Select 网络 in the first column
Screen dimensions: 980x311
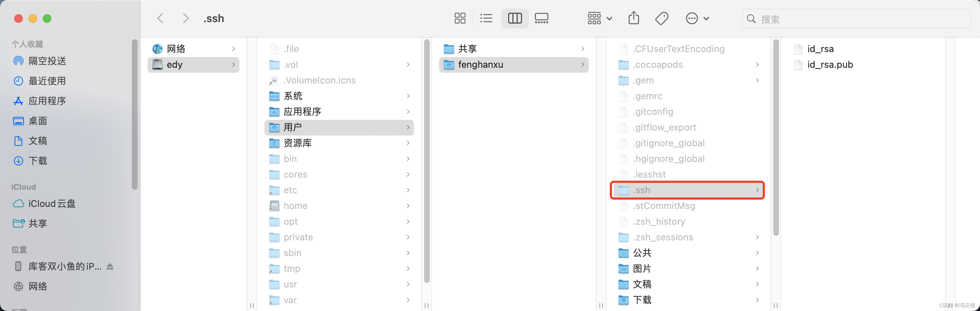(193, 49)
